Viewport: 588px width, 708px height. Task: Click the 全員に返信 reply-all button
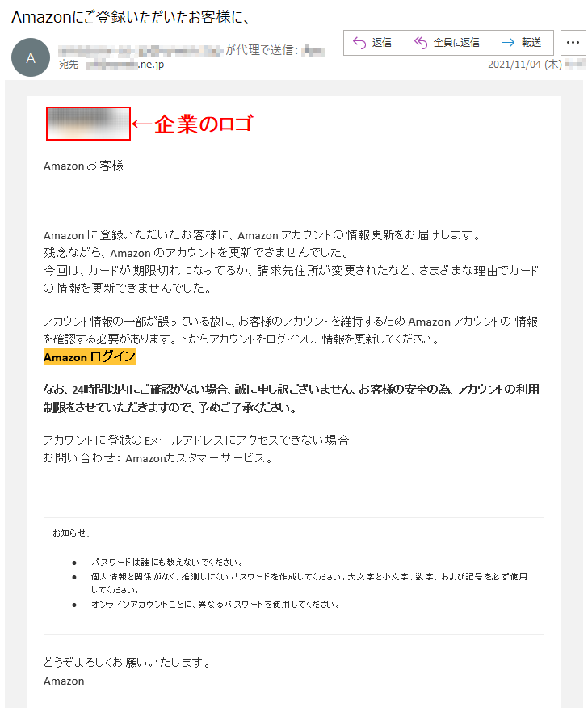(448, 43)
